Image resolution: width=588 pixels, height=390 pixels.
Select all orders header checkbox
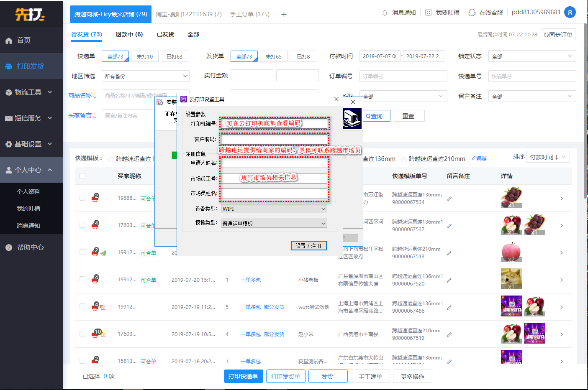pos(82,176)
